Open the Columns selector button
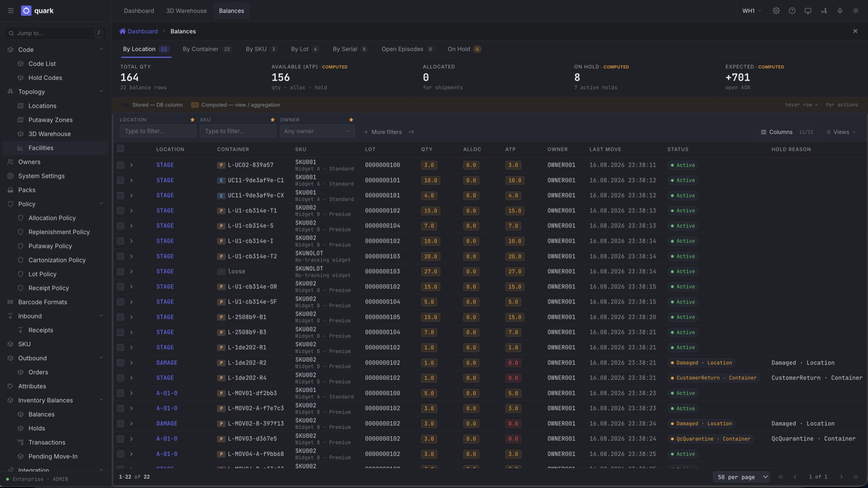Screen dimensions: 868x488 [787, 132]
